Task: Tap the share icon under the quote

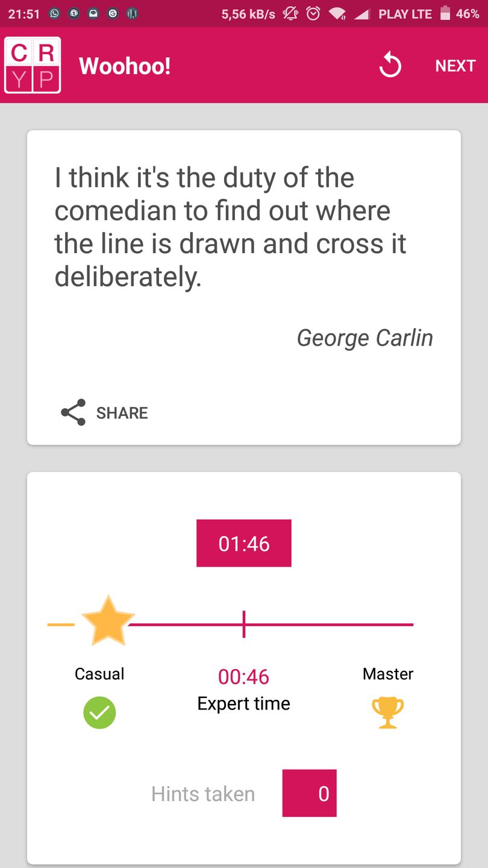Action: [73, 412]
